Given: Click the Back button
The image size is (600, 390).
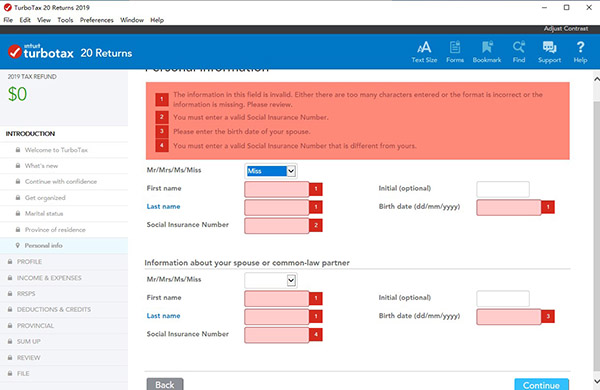Looking at the screenshot, I should click(x=165, y=385).
